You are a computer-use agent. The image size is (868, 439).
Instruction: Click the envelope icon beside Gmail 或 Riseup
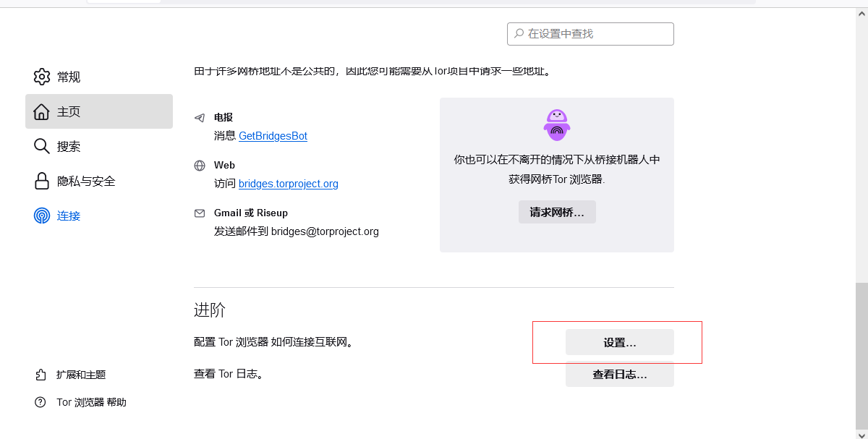(x=200, y=213)
